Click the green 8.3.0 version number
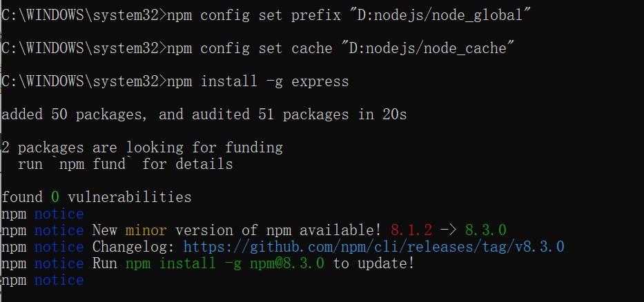This screenshot has height=302, width=644. point(486,230)
